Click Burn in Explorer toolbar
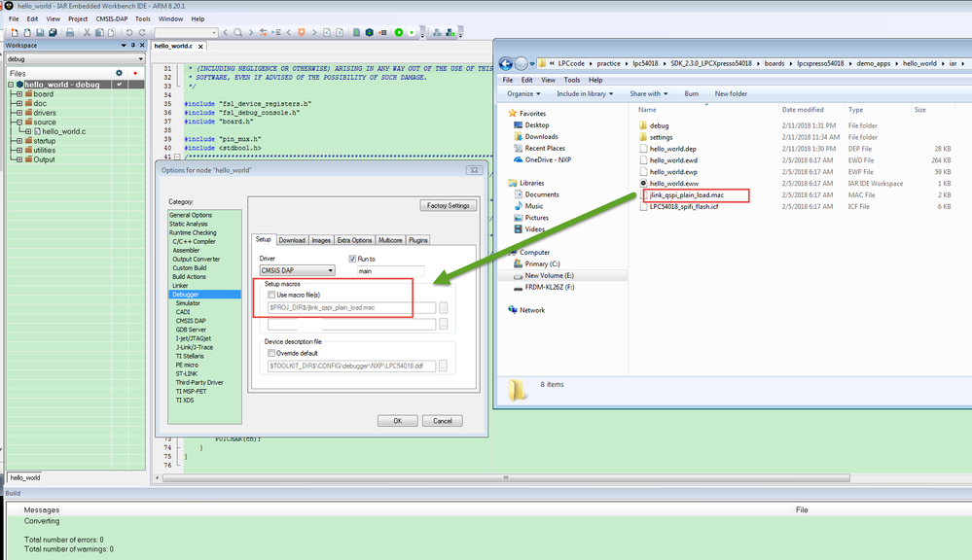 coord(691,93)
